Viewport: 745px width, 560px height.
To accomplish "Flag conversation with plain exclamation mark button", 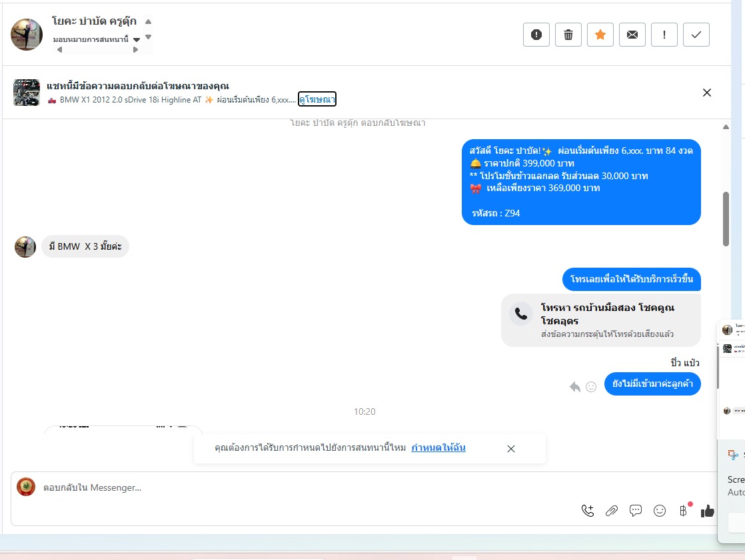I will coord(664,35).
